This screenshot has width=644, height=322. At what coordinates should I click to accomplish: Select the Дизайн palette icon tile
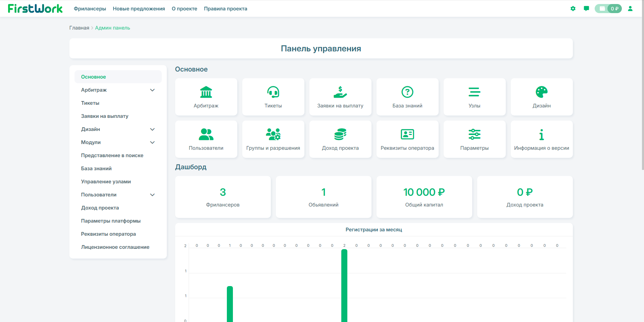click(542, 97)
